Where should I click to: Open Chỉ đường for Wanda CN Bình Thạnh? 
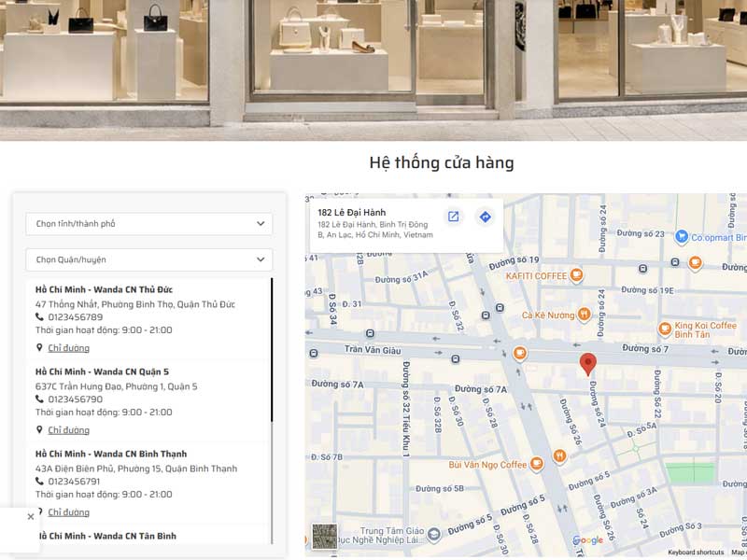pyautogui.click(x=68, y=512)
